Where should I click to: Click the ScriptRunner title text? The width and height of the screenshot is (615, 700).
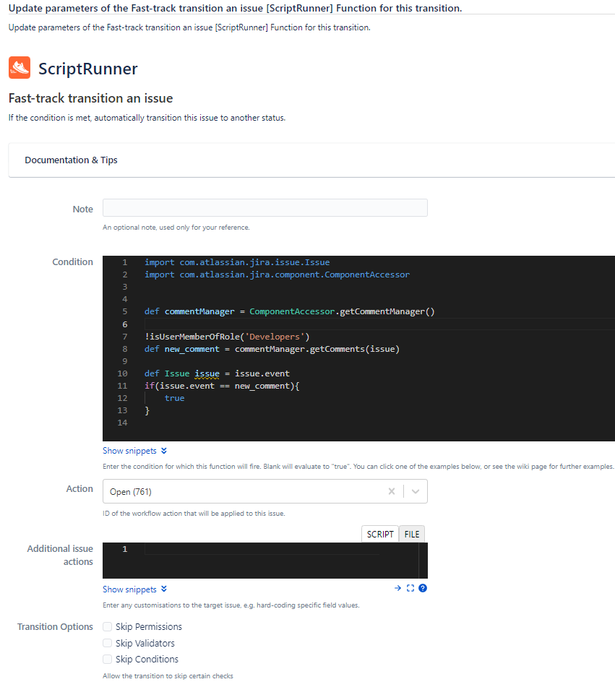[88, 69]
